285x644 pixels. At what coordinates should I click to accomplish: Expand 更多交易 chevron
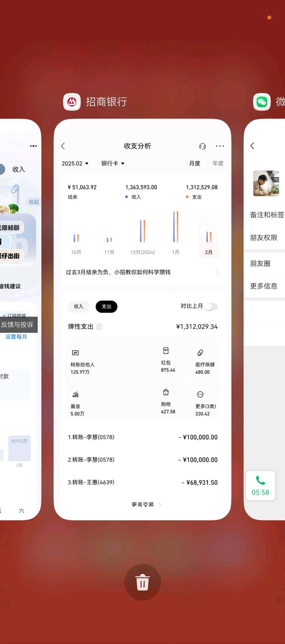pyautogui.click(x=160, y=505)
